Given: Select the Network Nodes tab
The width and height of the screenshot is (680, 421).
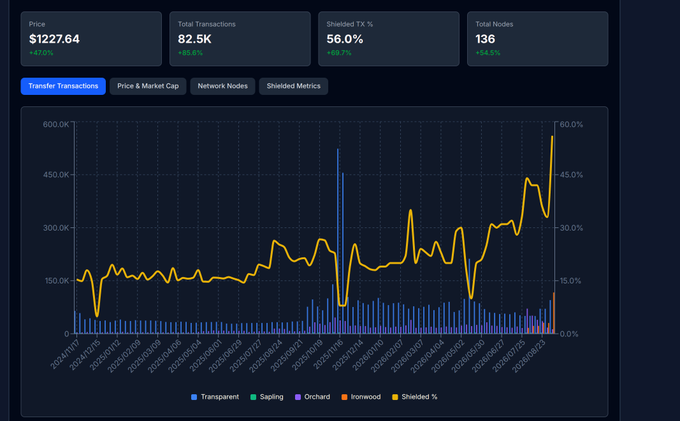Looking at the screenshot, I should tap(222, 86).
